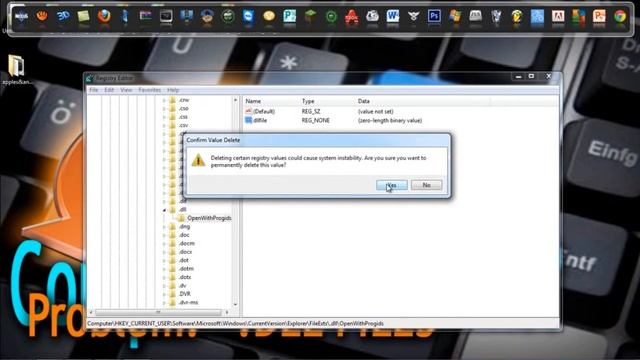
Task: Select the .dv key in tree
Action: (182, 286)
